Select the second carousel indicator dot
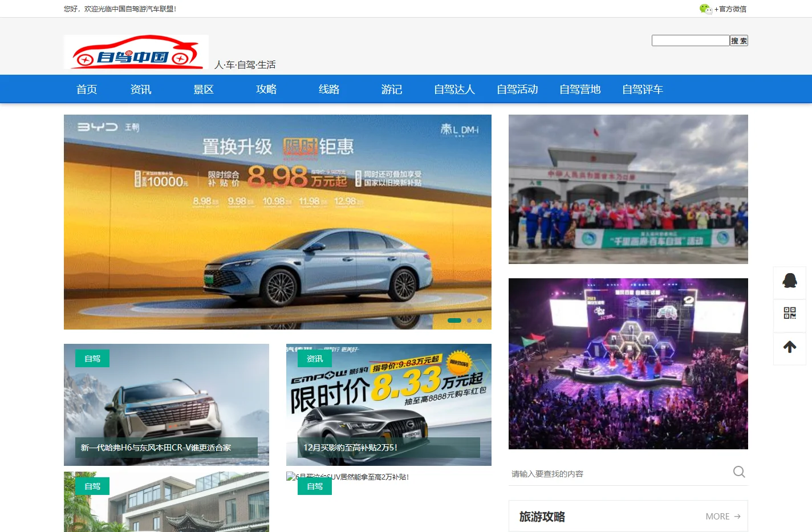This screenshot has height=532, width=812. coord(469,320)
